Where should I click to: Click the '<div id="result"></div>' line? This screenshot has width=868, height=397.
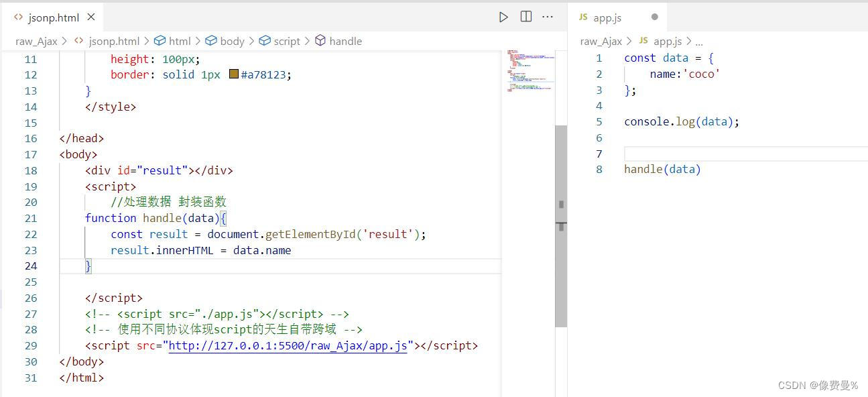pos(159,170)
